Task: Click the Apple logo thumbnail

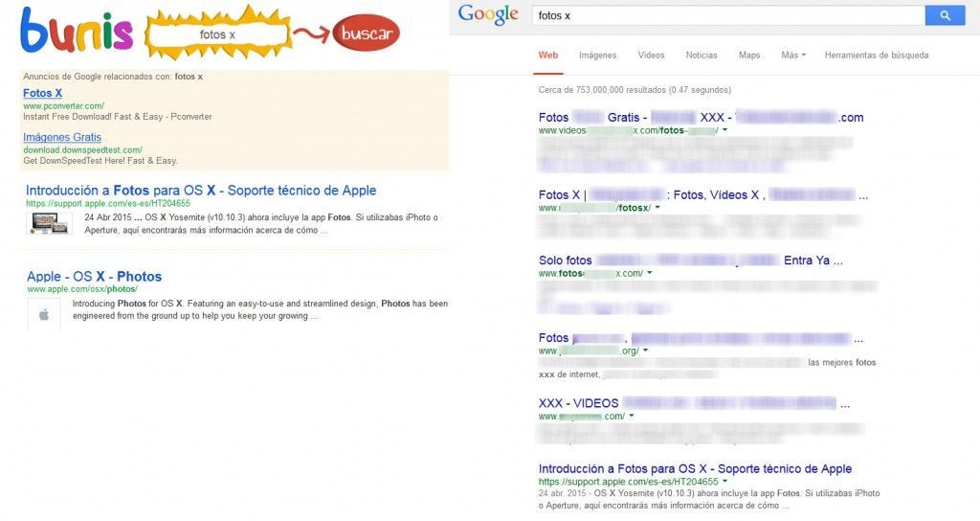Action: [44, 314]
